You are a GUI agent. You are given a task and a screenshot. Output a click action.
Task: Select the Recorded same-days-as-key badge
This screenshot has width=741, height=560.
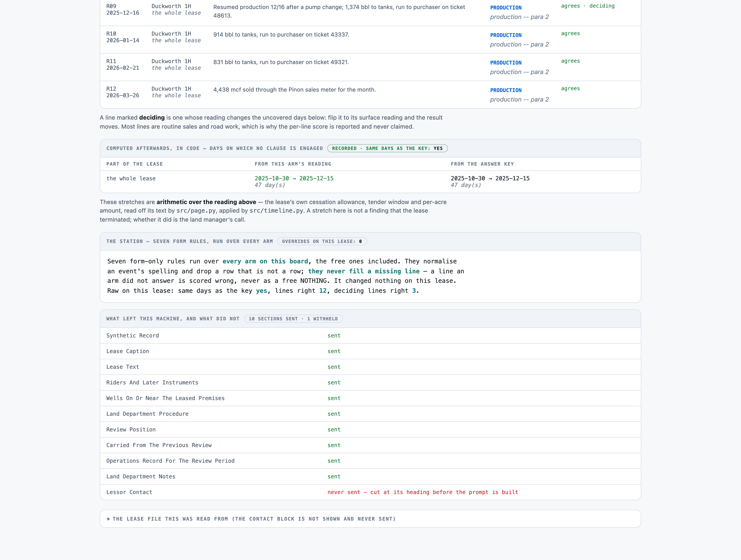(388, 148)
